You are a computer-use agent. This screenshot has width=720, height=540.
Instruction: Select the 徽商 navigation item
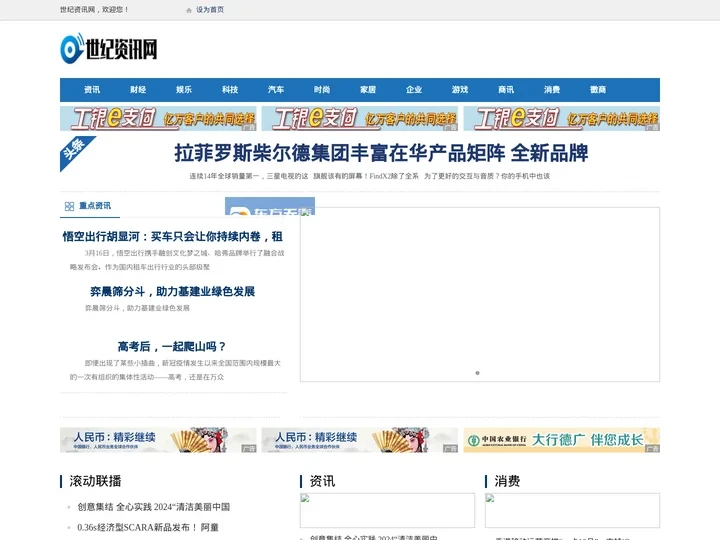tap(598, 90)
